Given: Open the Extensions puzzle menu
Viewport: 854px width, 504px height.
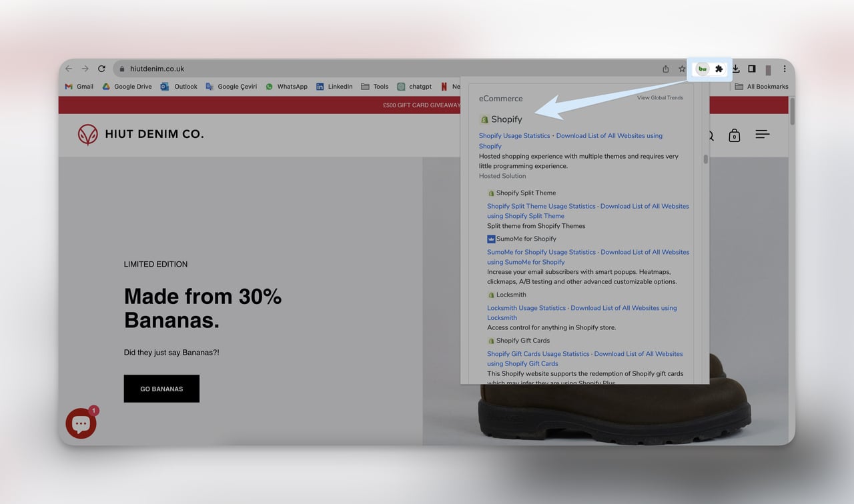Looking at the screenshot, I should (x=719, y=69).
